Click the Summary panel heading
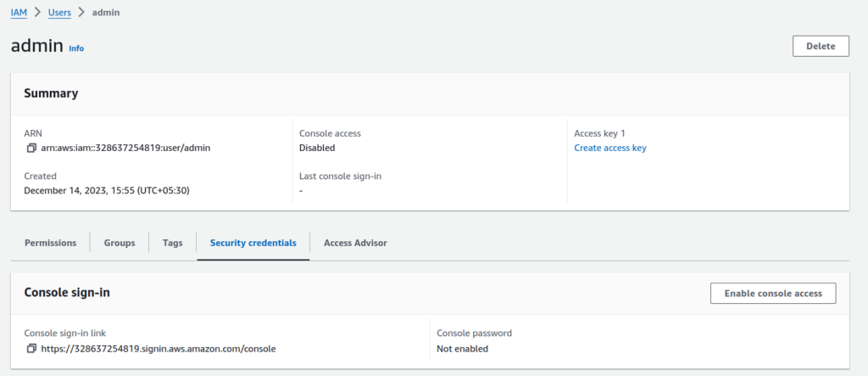This screenshot has height=376, width=868. pos(51,93)
